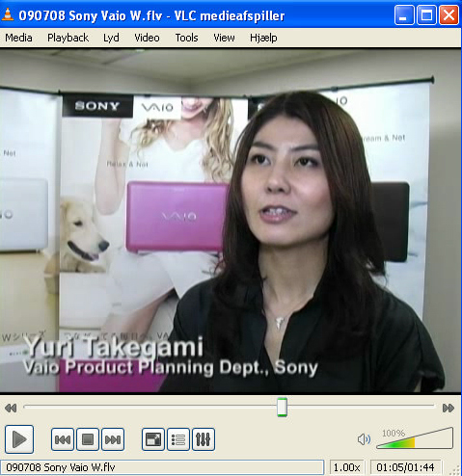Image resolution: width=462 pixels, height=476 pixels.
Task: Click the 1.00x playback speed indicator
Action: 347,467
